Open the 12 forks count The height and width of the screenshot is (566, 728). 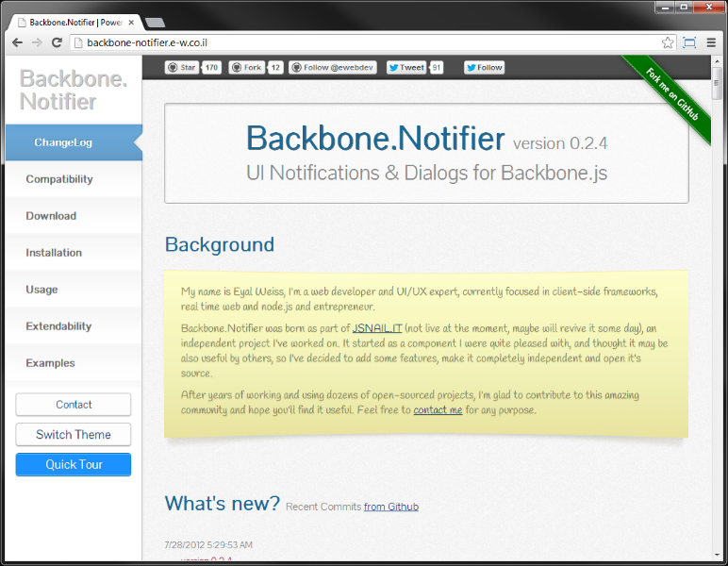coord(275,67)
